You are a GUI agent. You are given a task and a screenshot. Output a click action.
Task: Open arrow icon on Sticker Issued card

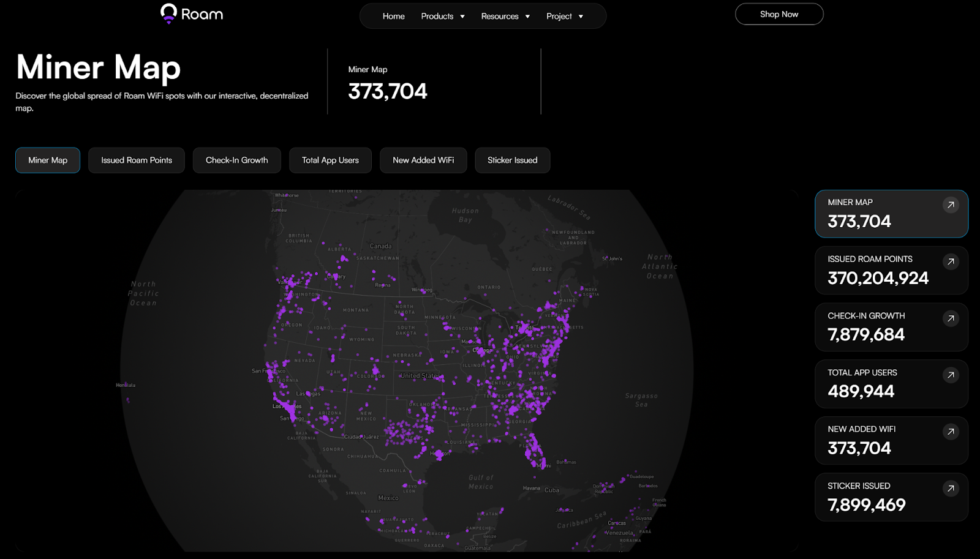[951, 489]
